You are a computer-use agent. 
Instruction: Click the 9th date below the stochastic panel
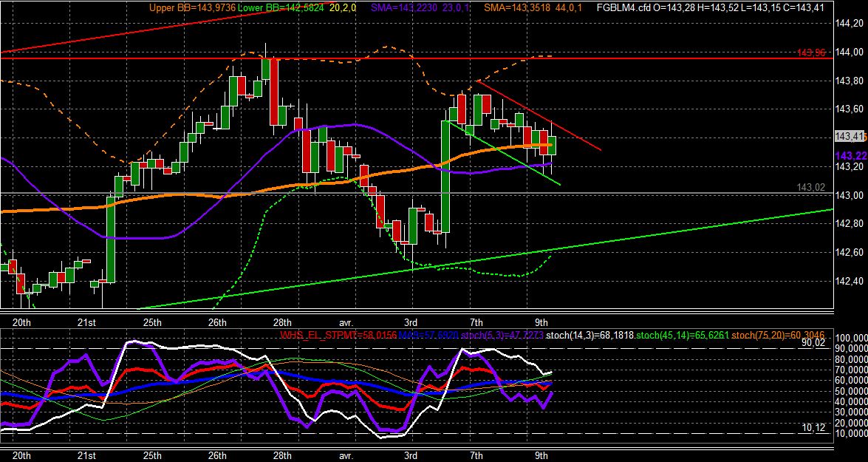(541, 455)
